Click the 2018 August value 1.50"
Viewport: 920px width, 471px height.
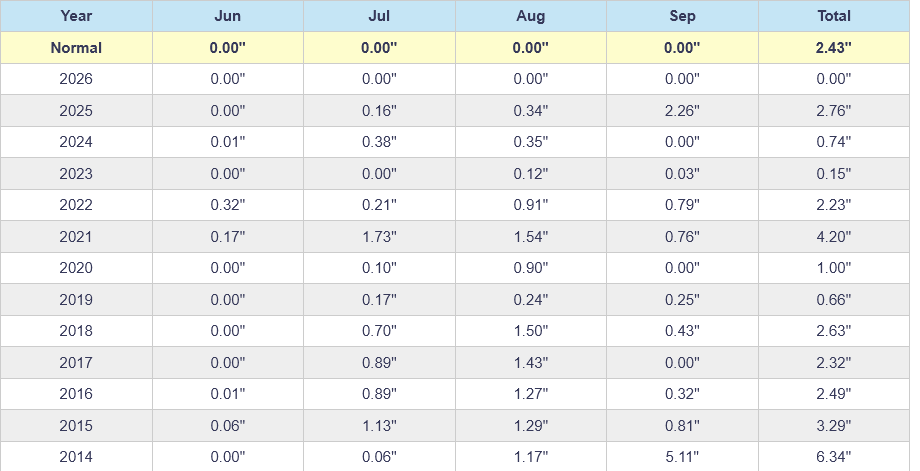click(530, 331)
